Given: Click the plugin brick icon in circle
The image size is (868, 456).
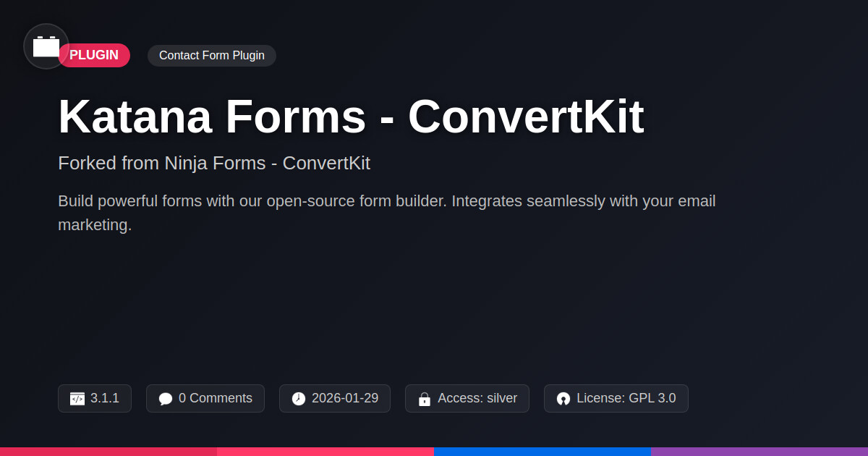Looking at the screenshot, I should [x=46, y=46].
